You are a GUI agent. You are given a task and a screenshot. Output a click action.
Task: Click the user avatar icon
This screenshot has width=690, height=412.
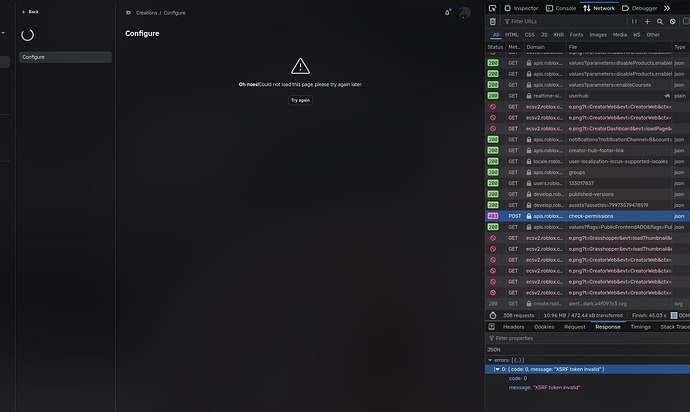click(464, 13)
